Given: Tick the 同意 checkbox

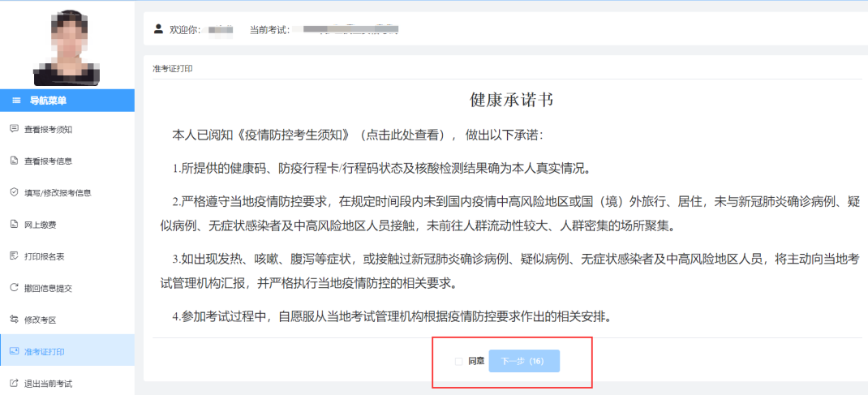Looking at the screenshot, I should point(458,361).
